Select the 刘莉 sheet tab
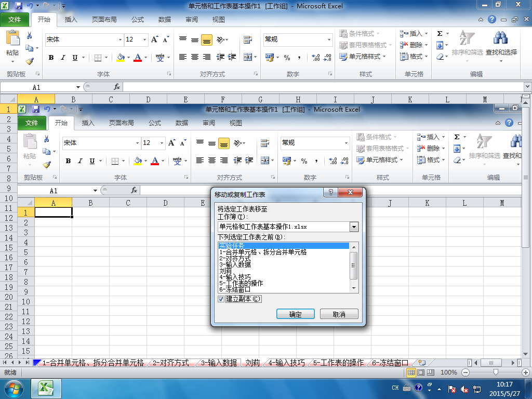The image size is (532, 399). pyautogui.click(x=252, y=363)
